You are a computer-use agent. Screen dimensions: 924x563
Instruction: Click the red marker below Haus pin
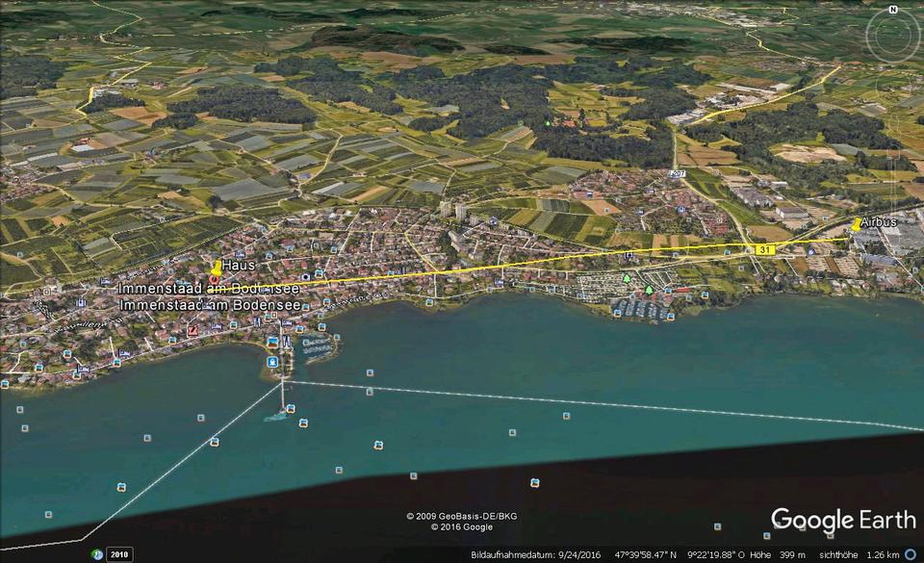click(215, 280)
